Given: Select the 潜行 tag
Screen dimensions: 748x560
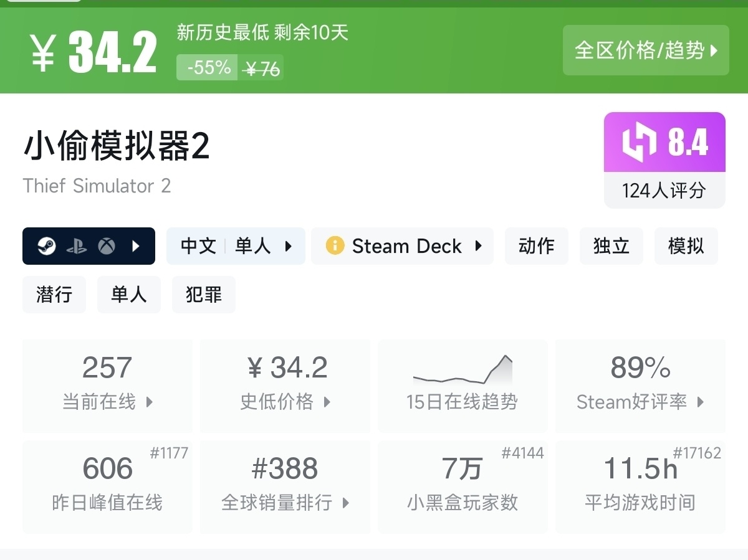Looking at the screenshot, I should coord(54,295).
